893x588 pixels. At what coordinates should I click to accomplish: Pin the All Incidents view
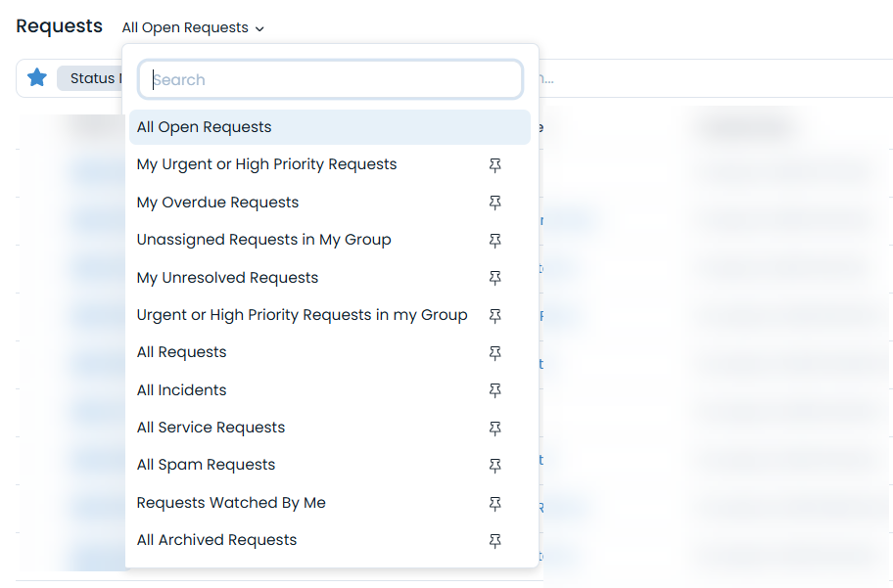495,390
